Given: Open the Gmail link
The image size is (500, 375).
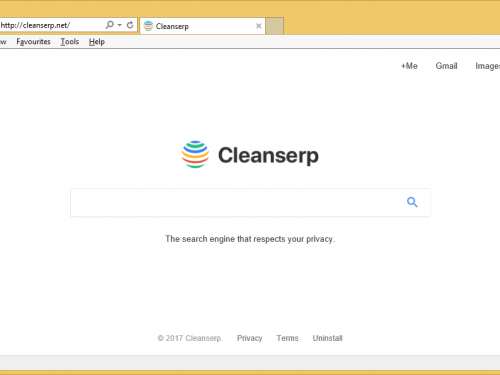Looking at the screenshot, I should 446,66.
